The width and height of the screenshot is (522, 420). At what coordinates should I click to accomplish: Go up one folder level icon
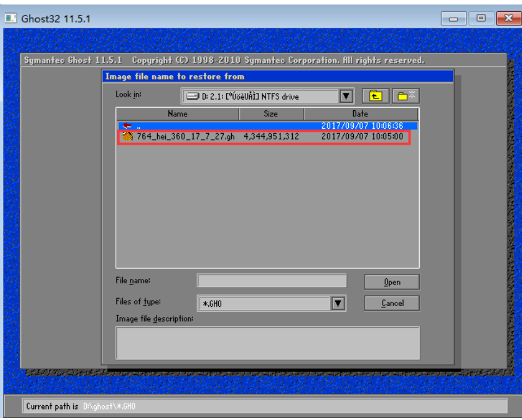pos(375,96)
